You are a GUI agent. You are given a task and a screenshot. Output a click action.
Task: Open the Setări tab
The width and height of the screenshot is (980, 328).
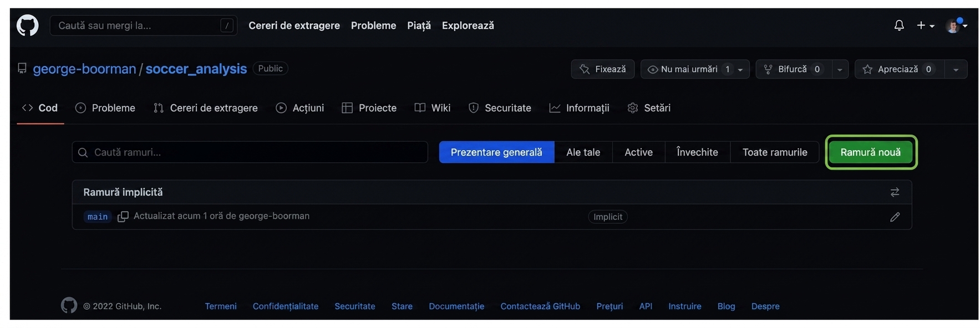pos(649,108)
